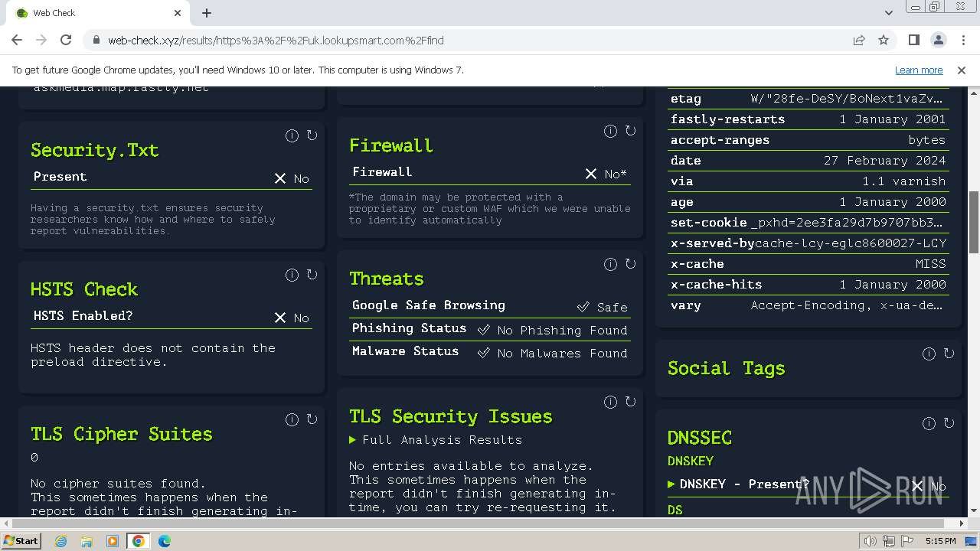Click the x-served-by header row
The height and width of the screenshot is (551, 980).
click(808, 243)
